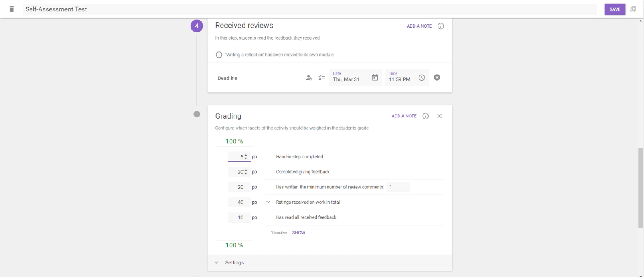Add a note to Received reviews

419,26
